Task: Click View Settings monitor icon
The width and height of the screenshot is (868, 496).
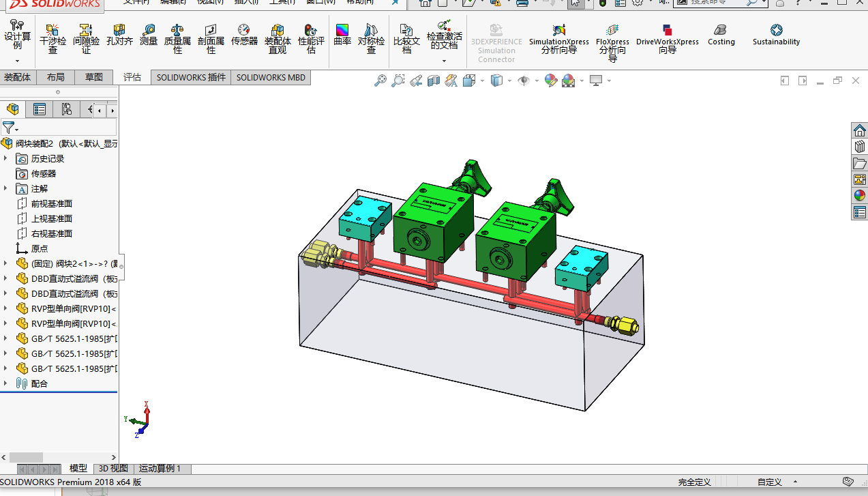Action: point(596,81)
